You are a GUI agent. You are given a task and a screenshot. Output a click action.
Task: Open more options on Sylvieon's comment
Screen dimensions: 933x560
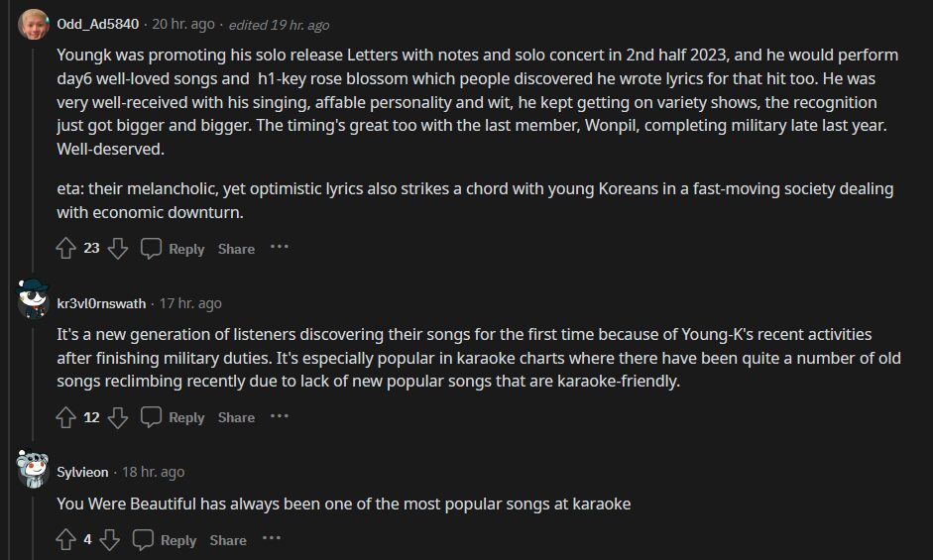pyautogui.click(x=272, y=539)
